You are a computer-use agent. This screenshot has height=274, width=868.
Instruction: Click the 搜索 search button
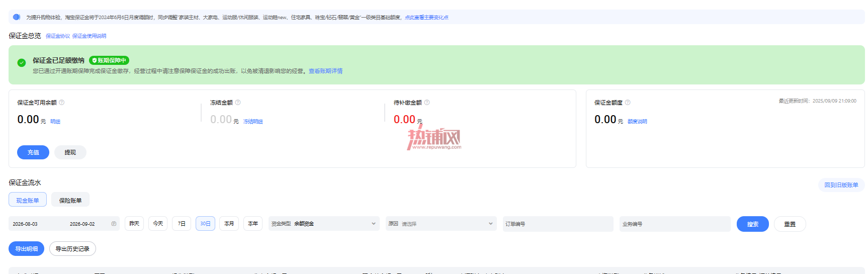753,224
